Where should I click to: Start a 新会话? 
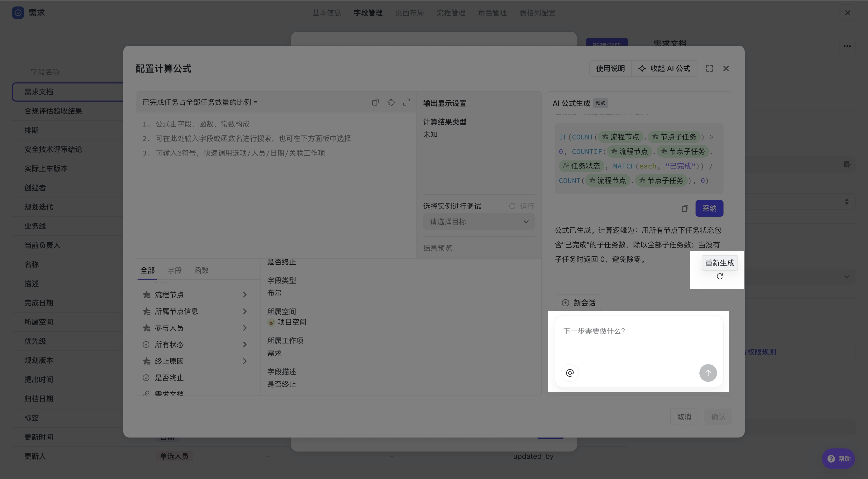coord(578,303)
